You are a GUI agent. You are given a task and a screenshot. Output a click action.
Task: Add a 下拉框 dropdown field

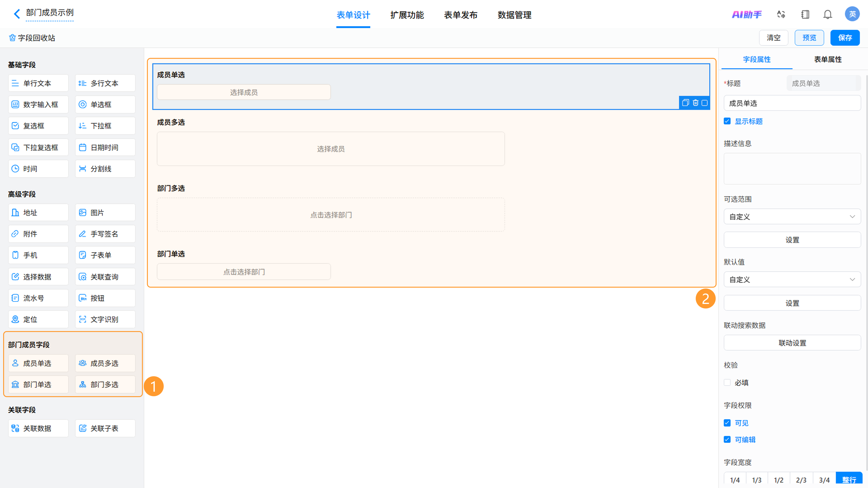click(x=105, y=126)
